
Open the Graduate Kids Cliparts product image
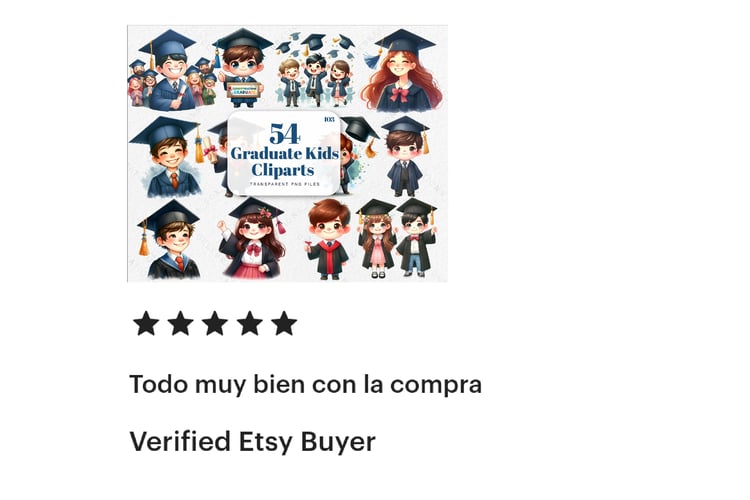click(287, 154)
